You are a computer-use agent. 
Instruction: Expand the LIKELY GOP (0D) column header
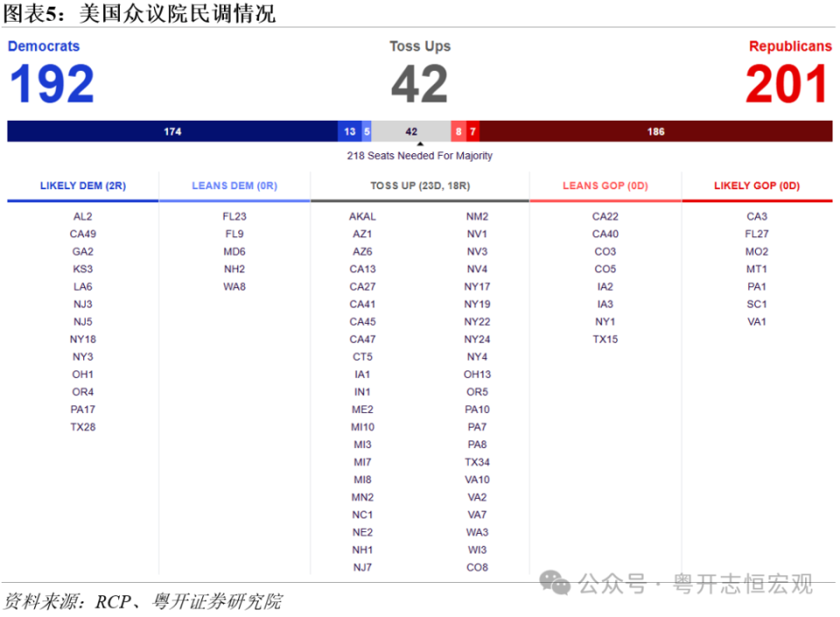(756, 186)
